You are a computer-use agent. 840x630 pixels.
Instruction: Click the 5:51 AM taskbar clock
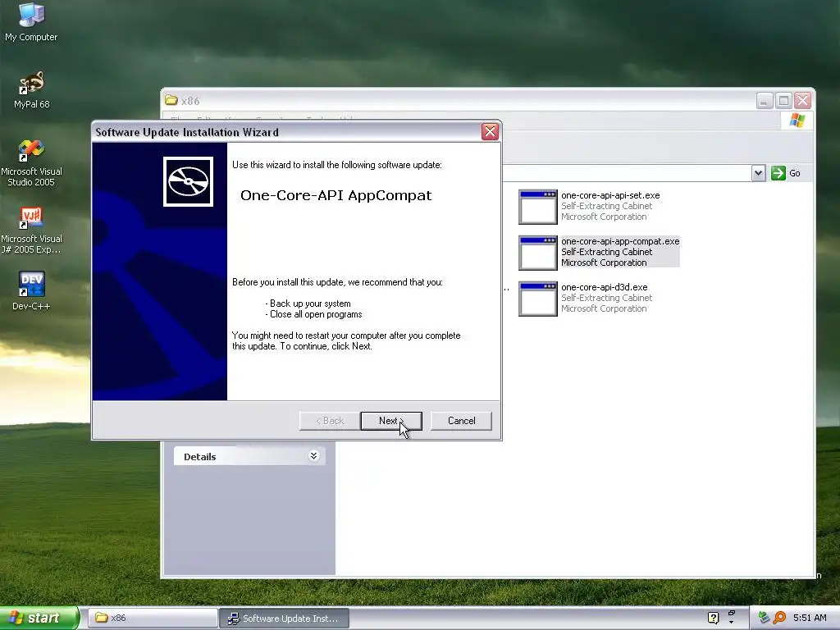(x=810, y=618)
